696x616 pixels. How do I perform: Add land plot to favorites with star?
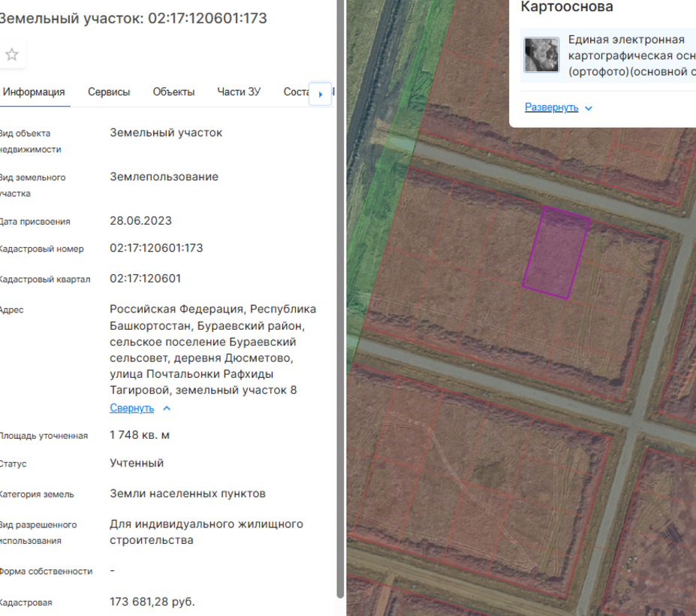click(x=11, y=55)
